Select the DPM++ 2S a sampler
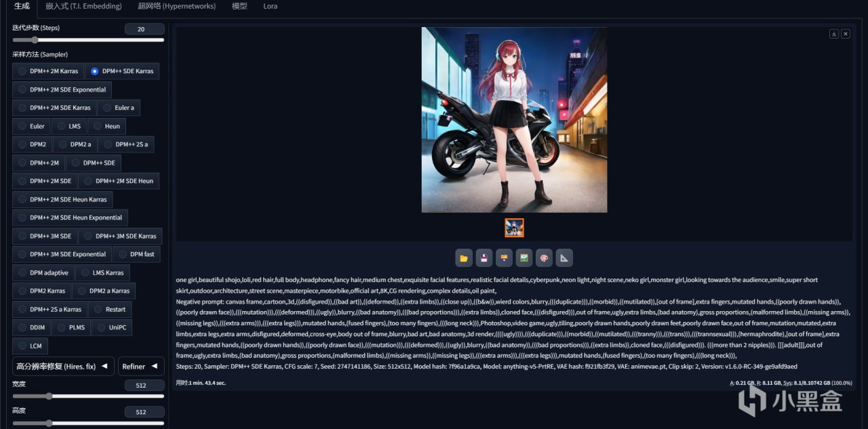The width and height of the screenshot is (868, 429). tap(126, 144)
